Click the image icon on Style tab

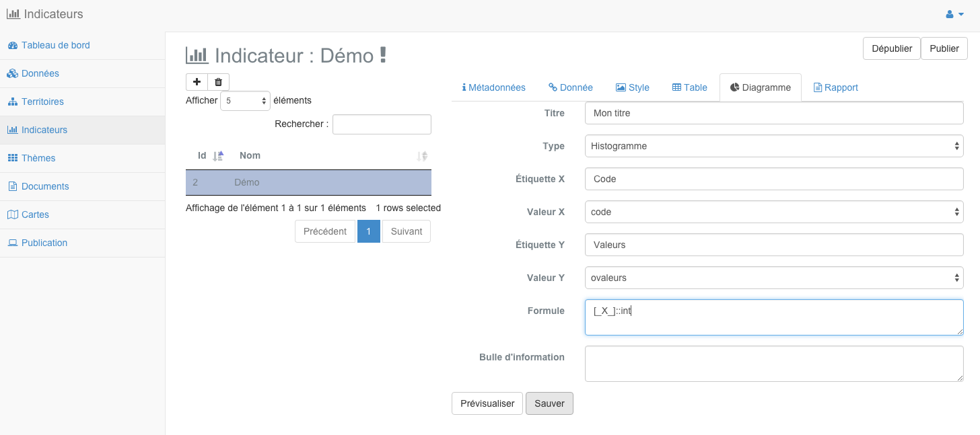[x=621, y=87]
